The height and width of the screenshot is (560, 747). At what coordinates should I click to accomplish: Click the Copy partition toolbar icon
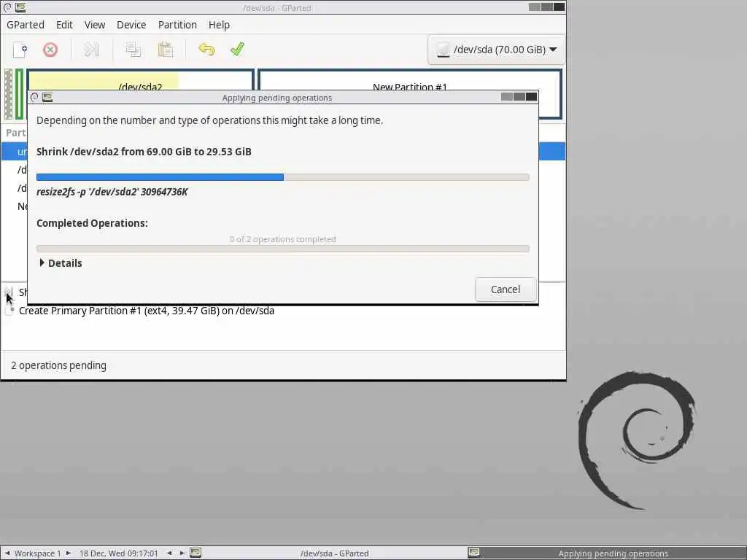coord(133,50)
